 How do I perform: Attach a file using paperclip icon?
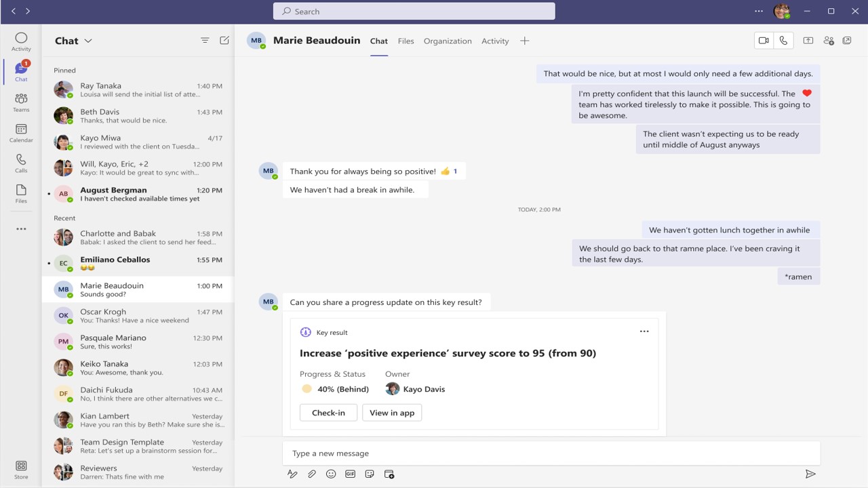pos(312,474)
